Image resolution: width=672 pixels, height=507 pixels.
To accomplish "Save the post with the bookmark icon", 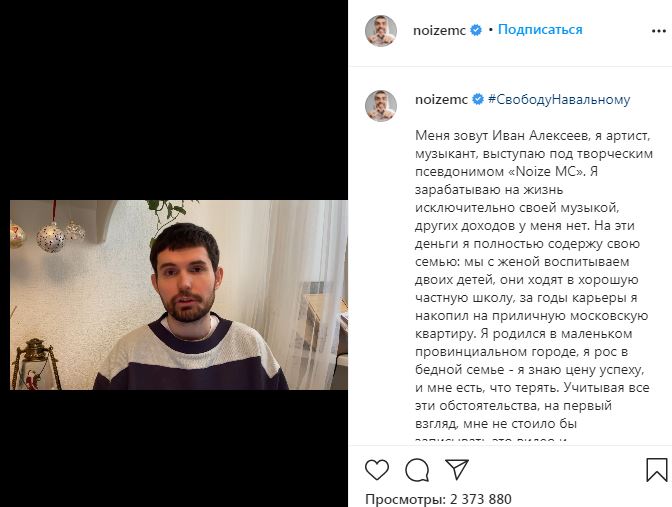I will (657, 470).
